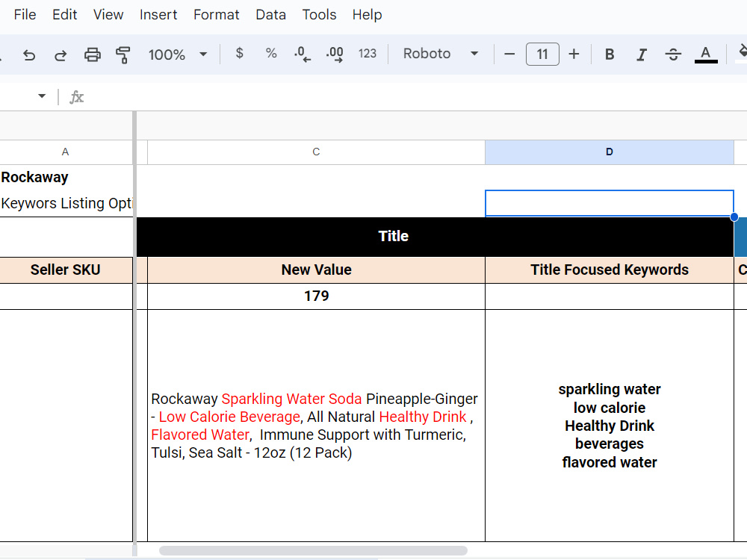Decrease font size minus button

click(x=509, y=54)
